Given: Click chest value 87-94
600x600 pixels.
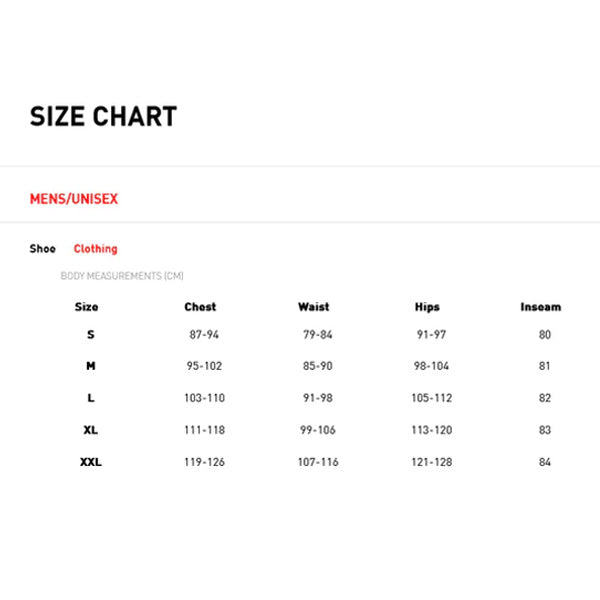Looking at the screenshot, I should (x=204, y=335).
